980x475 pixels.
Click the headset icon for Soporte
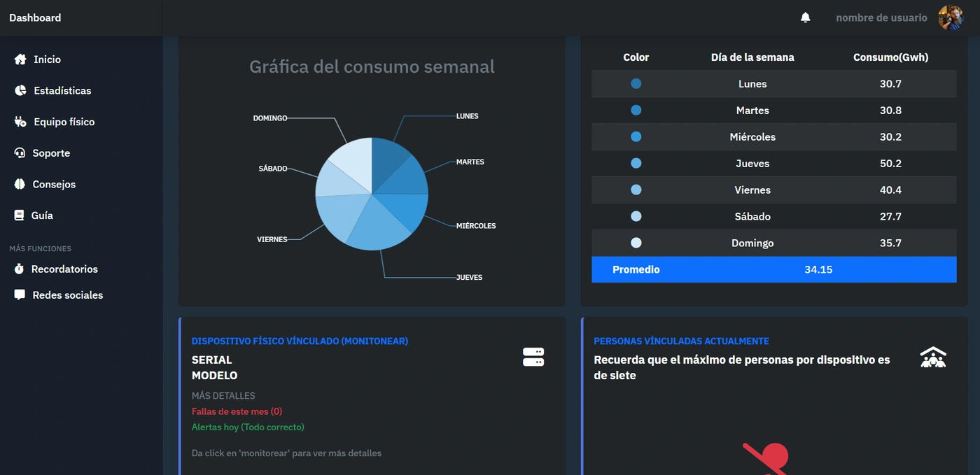coord(20,153)
